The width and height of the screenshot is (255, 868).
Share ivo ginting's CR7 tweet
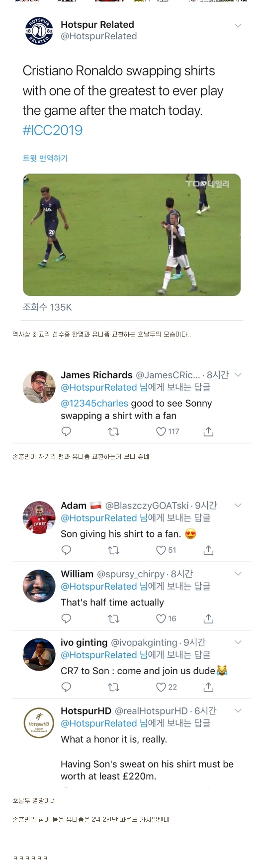click(x=208, y=687)
